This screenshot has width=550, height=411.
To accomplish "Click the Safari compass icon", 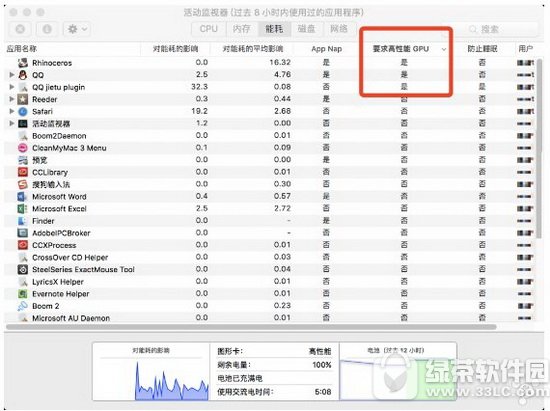I will point(23,112).
